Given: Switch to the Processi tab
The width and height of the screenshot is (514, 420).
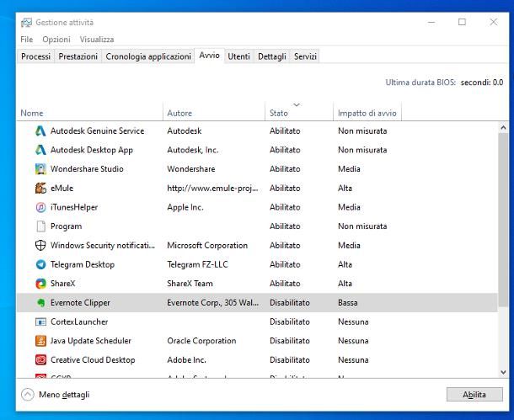Looking at the screenshot, I should point(35,56).
